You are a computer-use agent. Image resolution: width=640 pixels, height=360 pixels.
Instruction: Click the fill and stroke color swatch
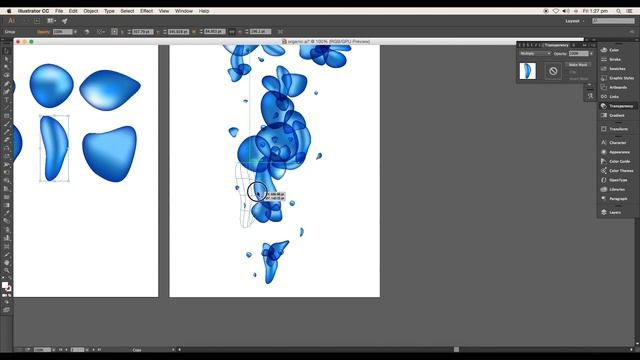[6, 287]
